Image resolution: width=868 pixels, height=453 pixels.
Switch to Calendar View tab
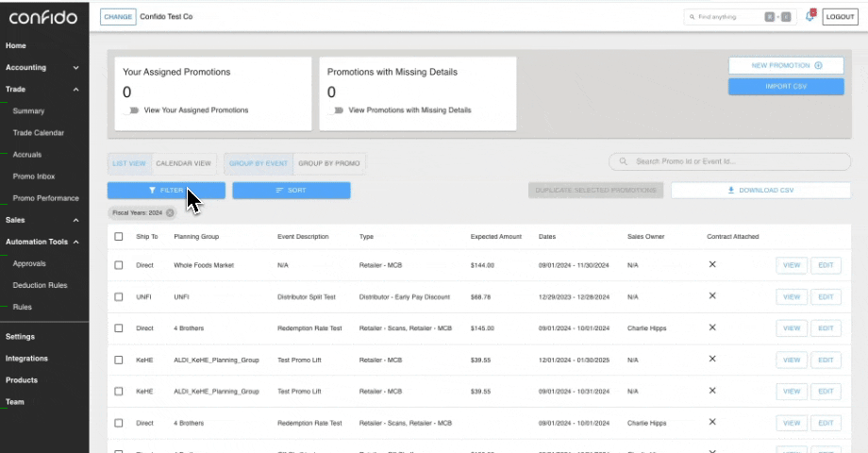(x=183, y=163)
